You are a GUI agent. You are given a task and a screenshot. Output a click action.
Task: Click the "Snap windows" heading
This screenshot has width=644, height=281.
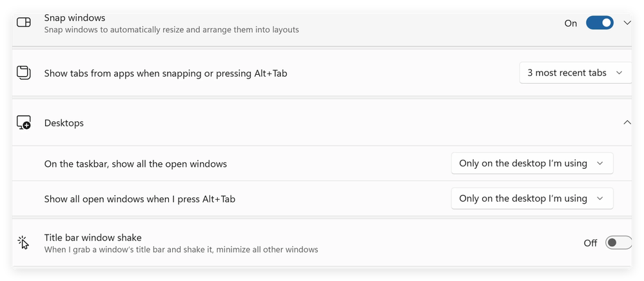point(75,18)
